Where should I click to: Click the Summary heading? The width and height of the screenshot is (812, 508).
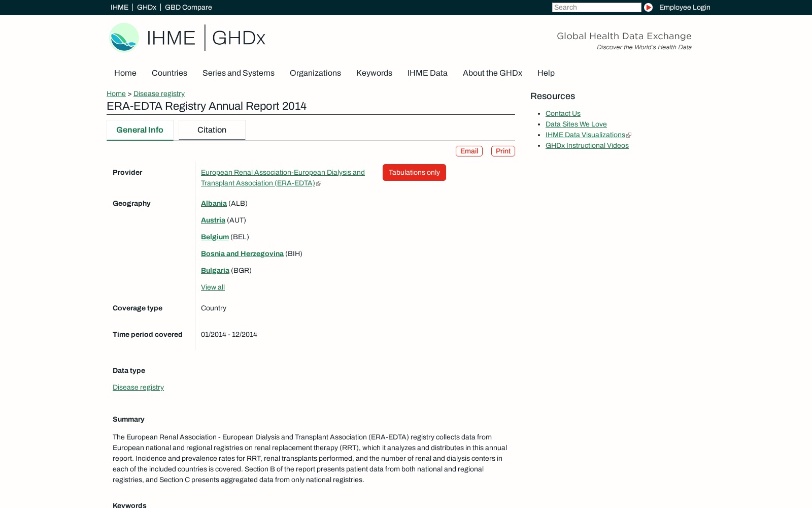(x=128, y=420)
